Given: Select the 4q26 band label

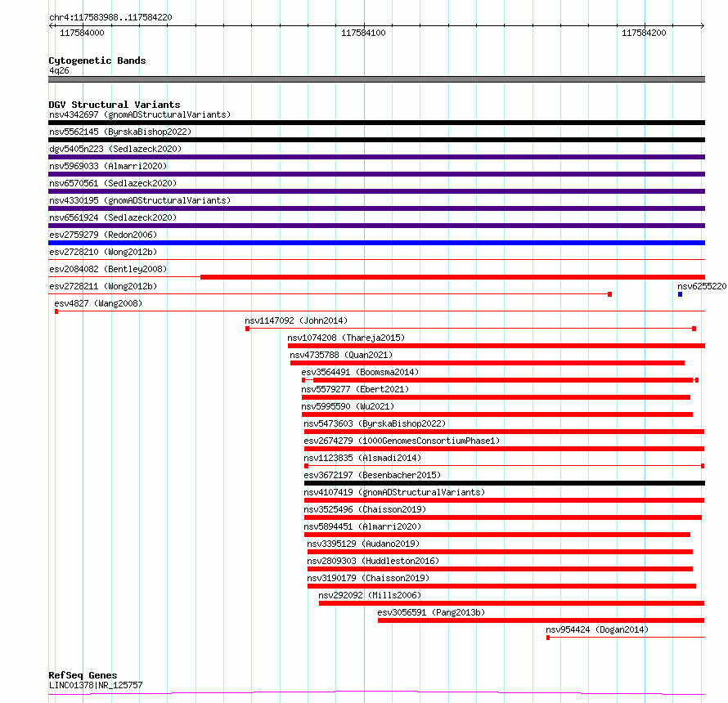Looking at the screenshot, I should [59, 70].
